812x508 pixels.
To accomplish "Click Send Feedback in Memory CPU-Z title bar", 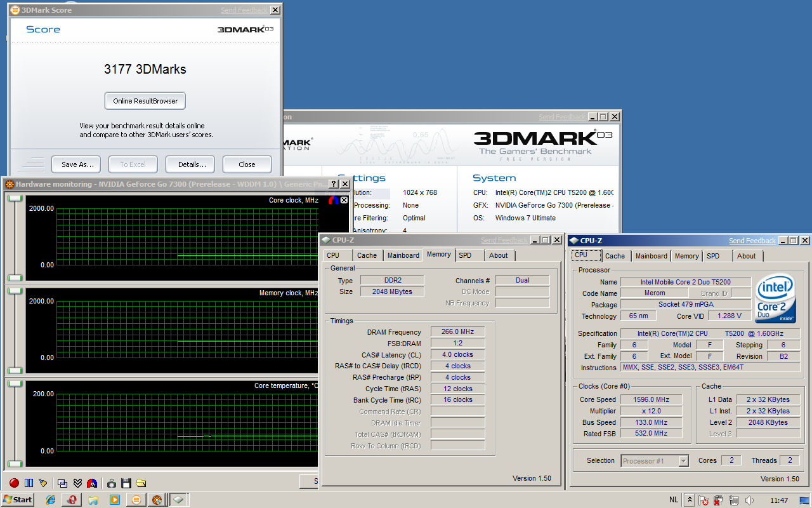I will 504,240.
